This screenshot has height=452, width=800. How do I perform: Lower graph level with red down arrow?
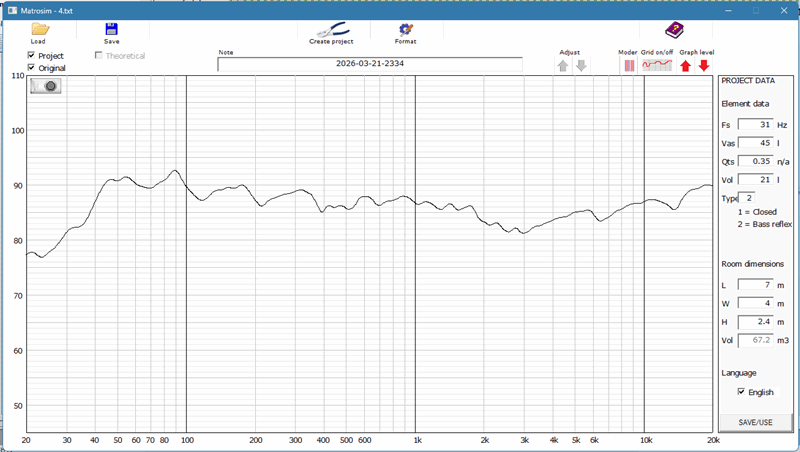point(703,66)
